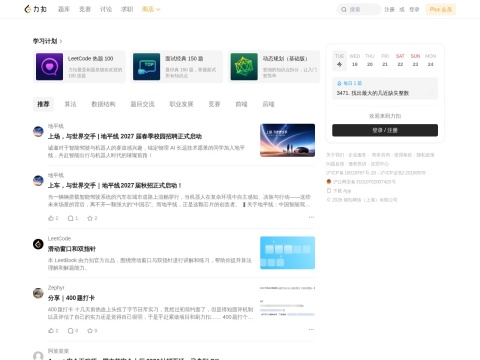
Task: Select SAT 22 in the calendar strip
Action: [x=400, y=60]
